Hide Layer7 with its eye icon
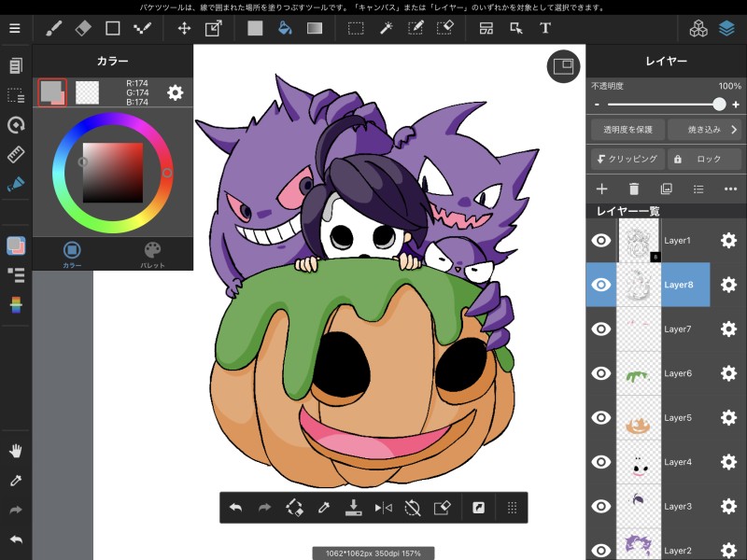The height and width of the screenshot is (560, 747). click(601, 329)
